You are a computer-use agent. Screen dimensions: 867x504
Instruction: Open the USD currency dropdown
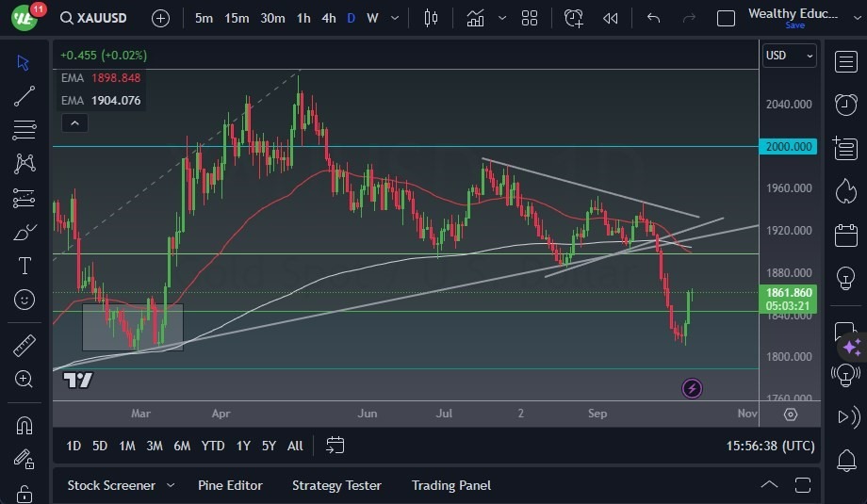(789, 56)
